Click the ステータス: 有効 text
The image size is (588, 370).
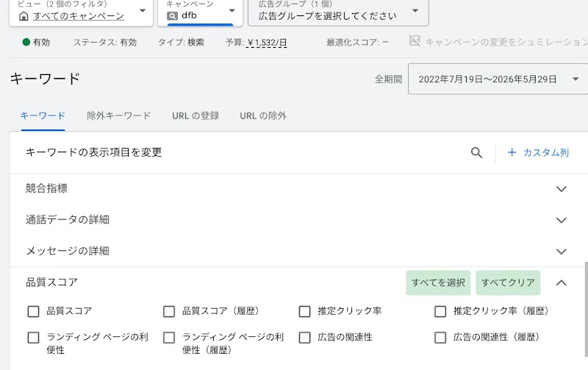point(105,42)
